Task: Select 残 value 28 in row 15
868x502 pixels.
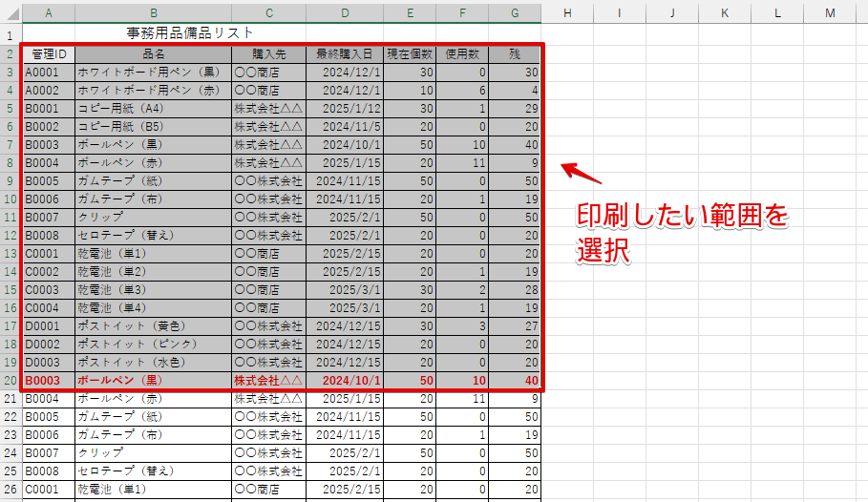Action: click(x=515, y=290)
